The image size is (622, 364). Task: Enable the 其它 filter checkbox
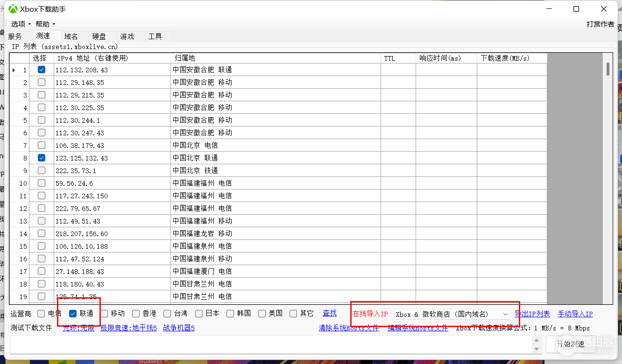point(293,313)
